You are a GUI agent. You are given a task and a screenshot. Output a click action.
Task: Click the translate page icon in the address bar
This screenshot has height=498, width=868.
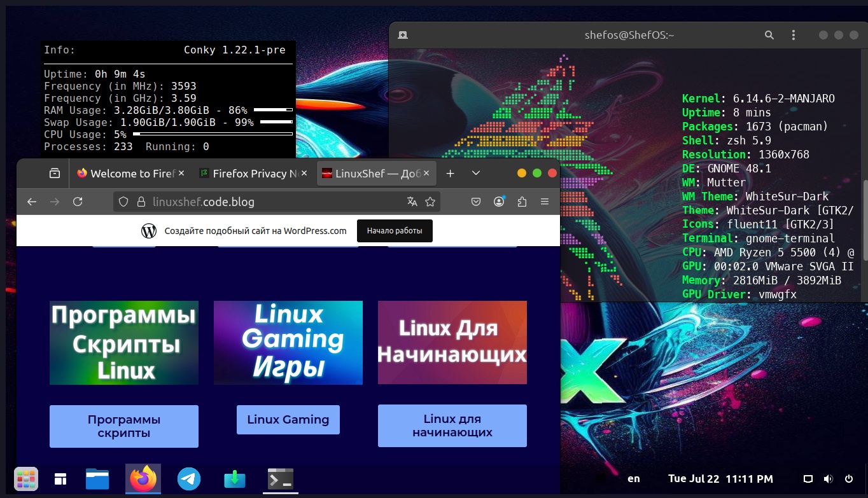pyautogui.click(x=412, y=202)
